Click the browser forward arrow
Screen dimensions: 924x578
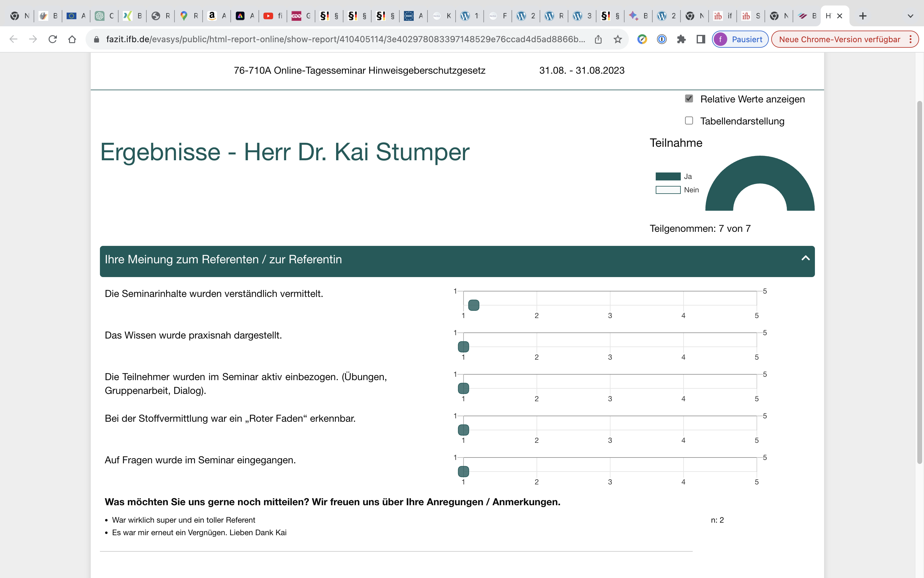[33, 39]
